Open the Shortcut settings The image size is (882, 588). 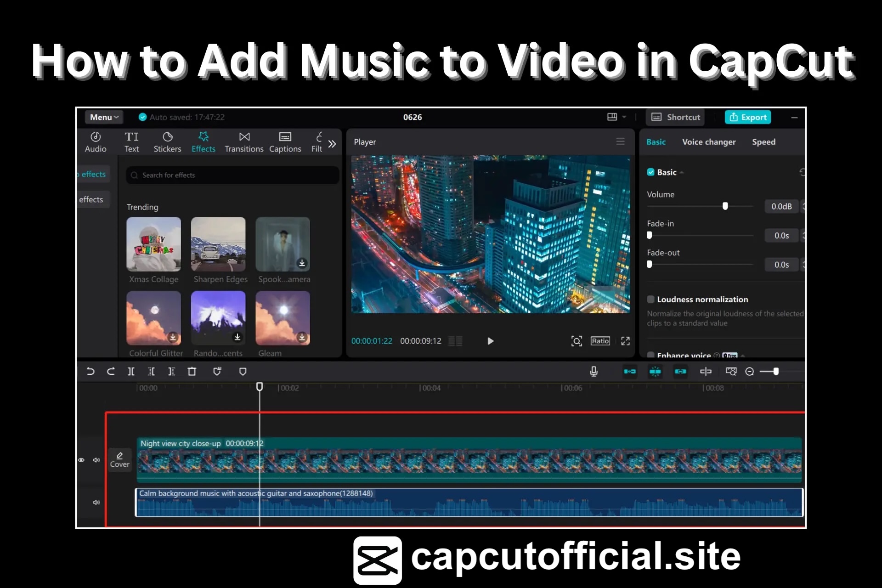(x=675, y=117)
